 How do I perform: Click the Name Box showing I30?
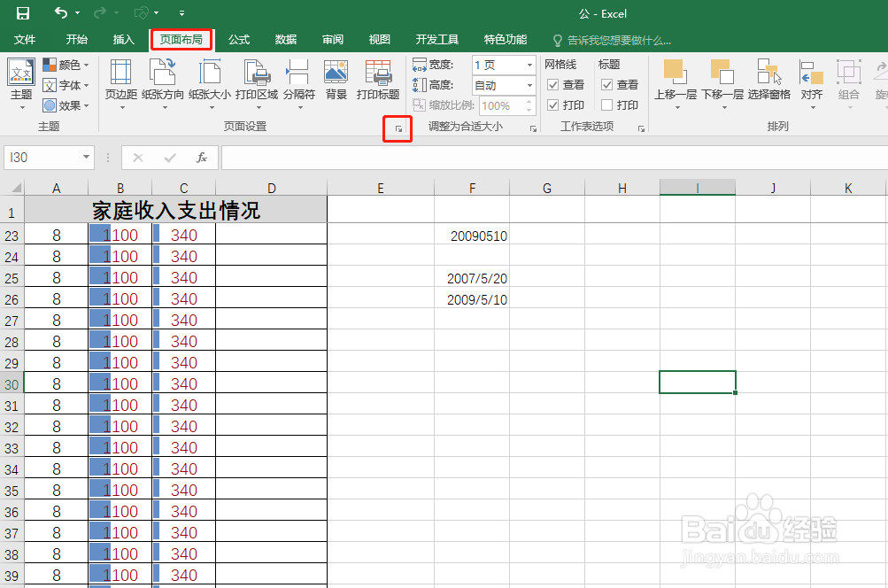(43, 158)
